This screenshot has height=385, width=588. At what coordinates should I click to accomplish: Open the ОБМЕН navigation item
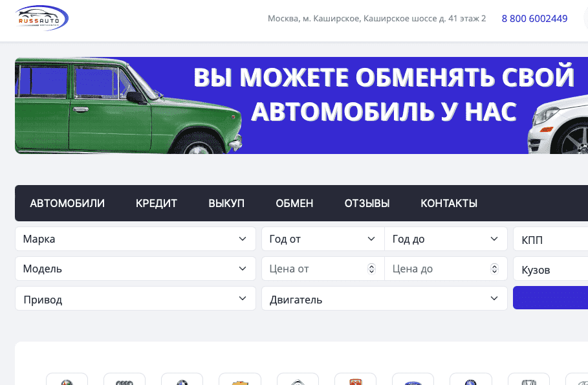coord(294,203)
